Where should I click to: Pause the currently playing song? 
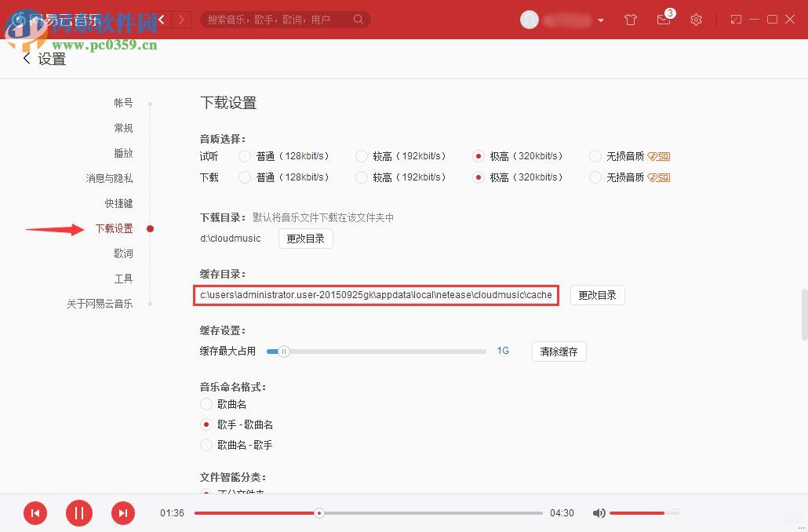(78, 512)
